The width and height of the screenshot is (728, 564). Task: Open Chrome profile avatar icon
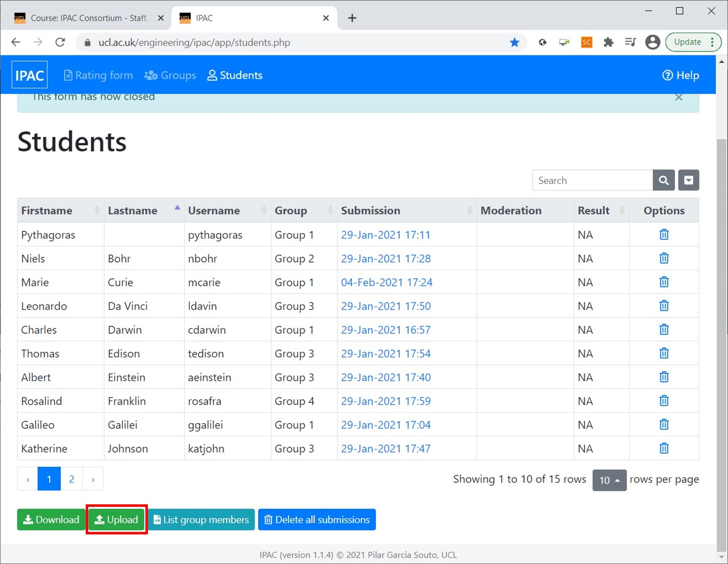tap(652, 42)
